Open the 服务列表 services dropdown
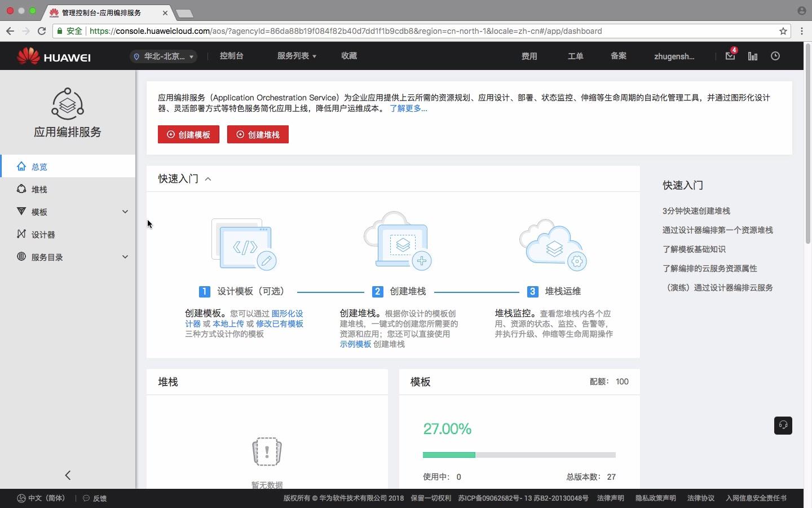This screenshot has width=812, height=508. coord(297,56)
